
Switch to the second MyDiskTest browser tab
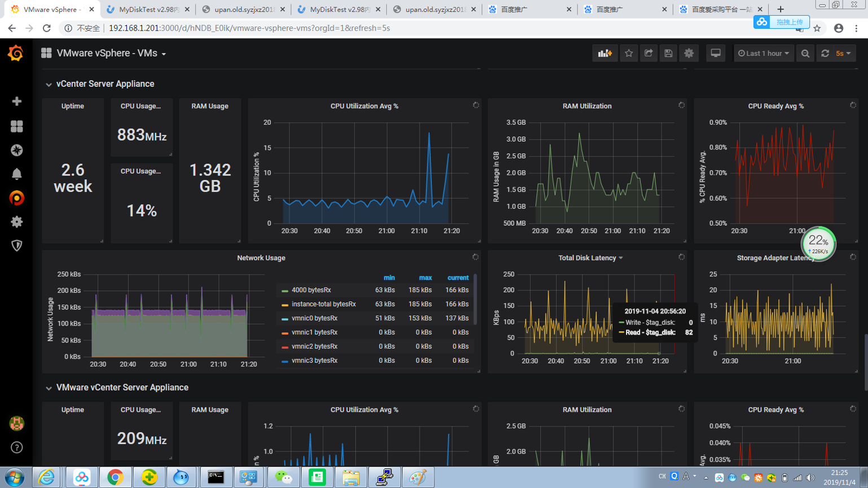pyautogui.click(x=340, y=9)
